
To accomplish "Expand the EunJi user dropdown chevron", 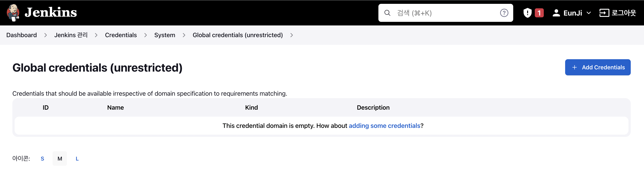I will pos(588,13).
